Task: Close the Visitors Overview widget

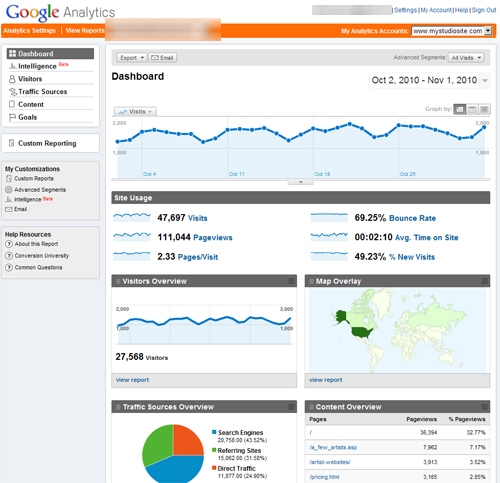Action: point(291,281)
